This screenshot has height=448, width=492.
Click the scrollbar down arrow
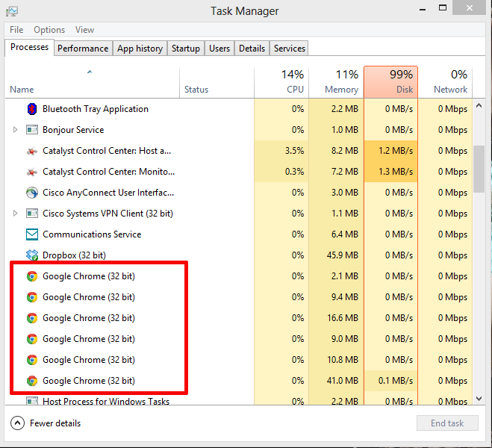[479, 399]
